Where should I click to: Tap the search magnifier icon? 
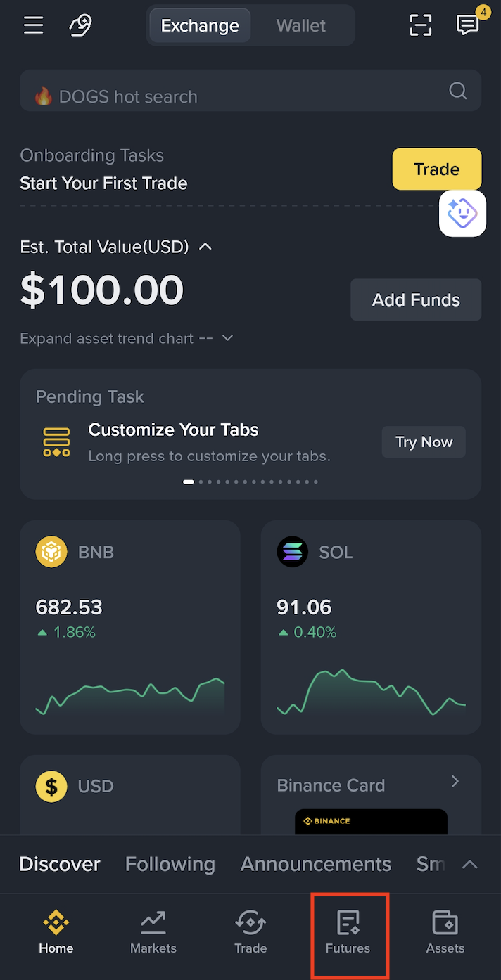pos(458,90)
